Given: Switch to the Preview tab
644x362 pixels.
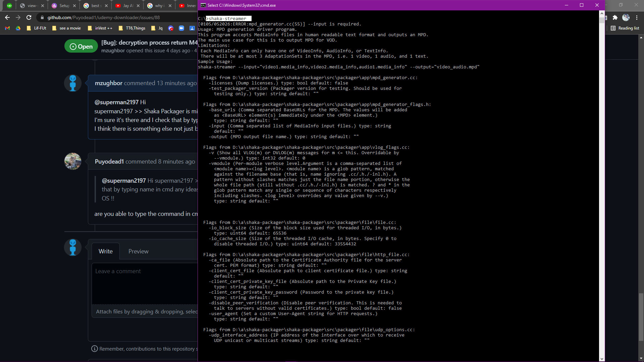Looking at the screenshot, I should tap(138, 251).
